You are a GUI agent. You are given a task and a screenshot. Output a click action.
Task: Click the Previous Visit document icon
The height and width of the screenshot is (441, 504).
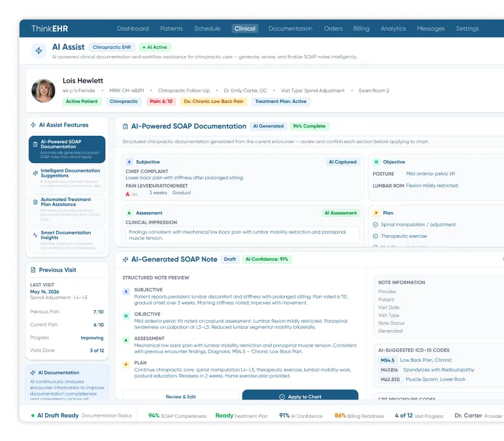(x=33, y=270)
